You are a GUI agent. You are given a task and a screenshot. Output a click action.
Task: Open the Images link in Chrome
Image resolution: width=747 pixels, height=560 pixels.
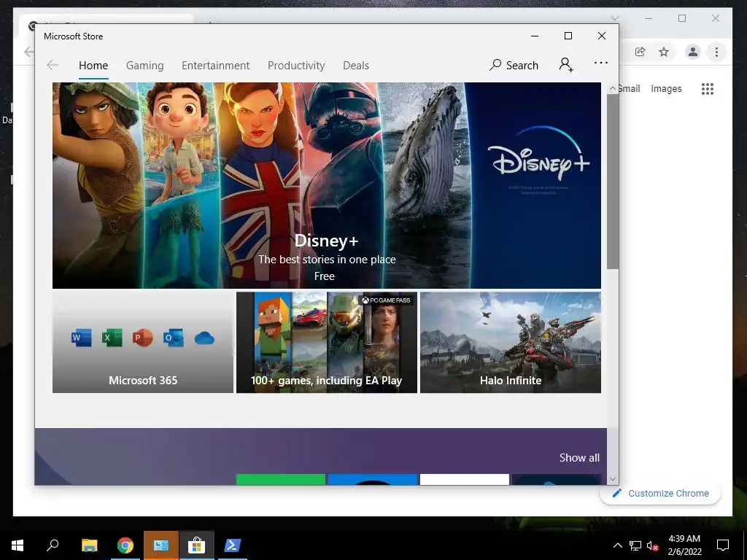[666, 88]
